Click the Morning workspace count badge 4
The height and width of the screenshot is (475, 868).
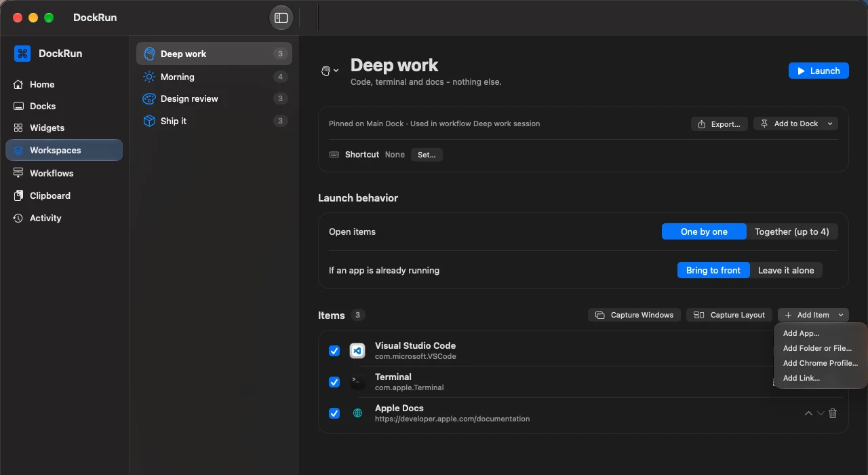(x=280, y=77)
